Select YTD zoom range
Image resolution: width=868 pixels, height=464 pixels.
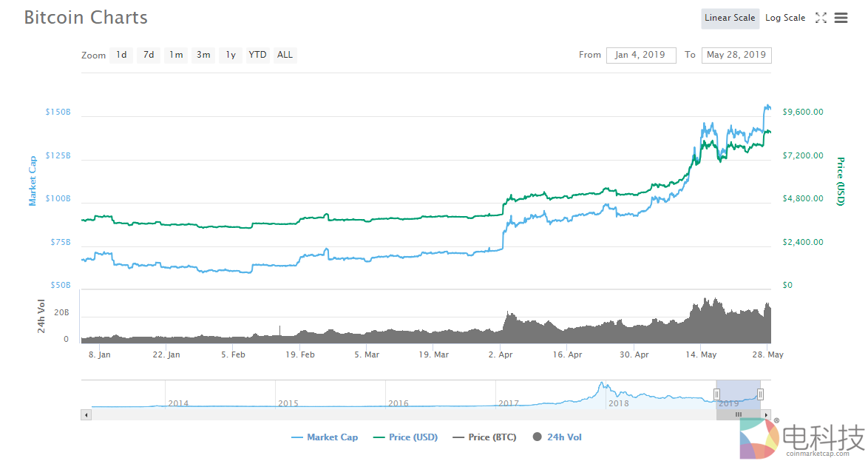(x=257, y=55)
